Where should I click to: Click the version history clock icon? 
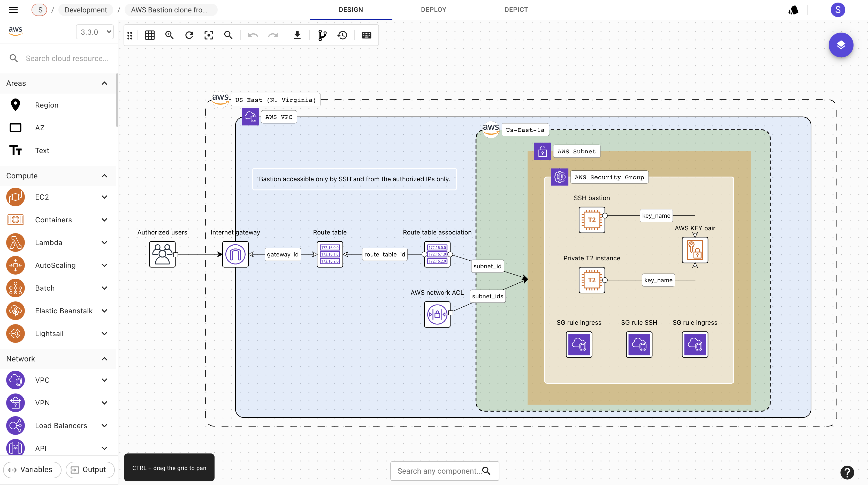[x=342, y=35]
